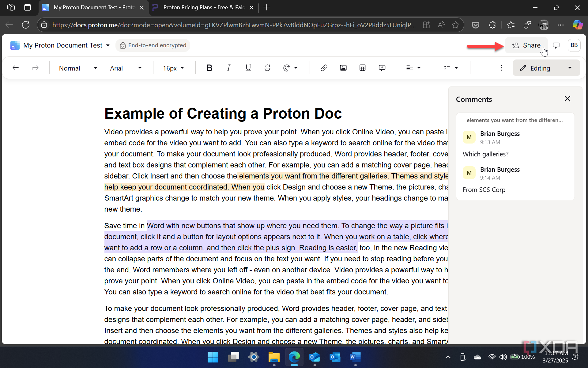Screen dimensions: 588x368
Task: Open browser profile picture
Action: (544, 25)
